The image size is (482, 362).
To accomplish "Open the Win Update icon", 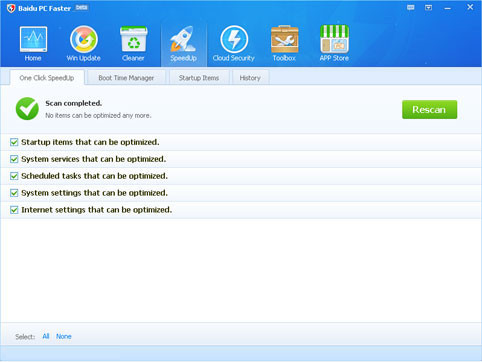I will (84, 39).
